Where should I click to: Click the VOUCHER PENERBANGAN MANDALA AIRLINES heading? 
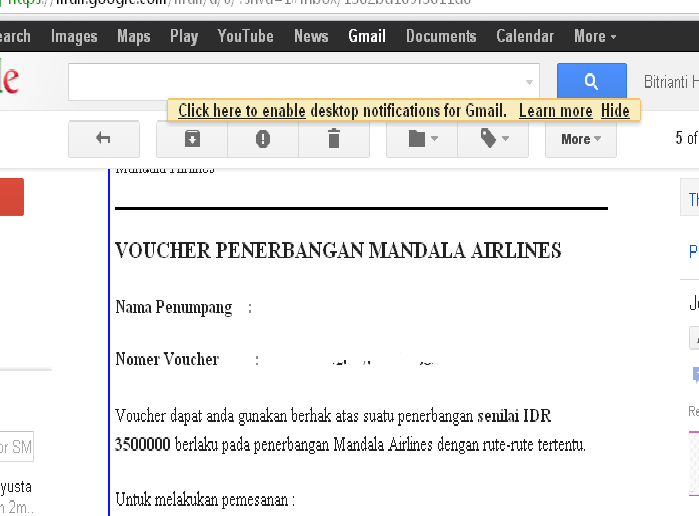338,251
